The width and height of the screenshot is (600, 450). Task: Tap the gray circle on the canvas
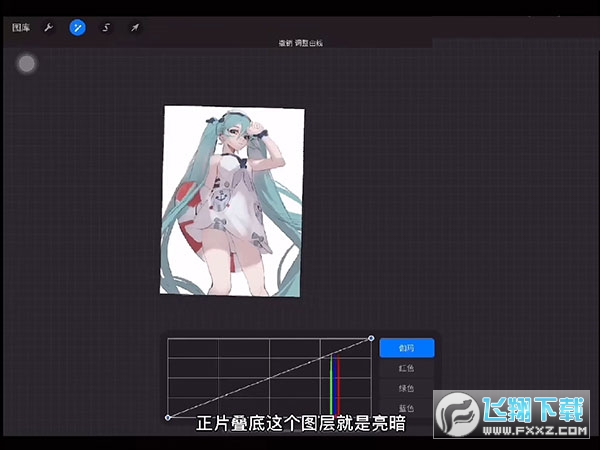point(27,64)
